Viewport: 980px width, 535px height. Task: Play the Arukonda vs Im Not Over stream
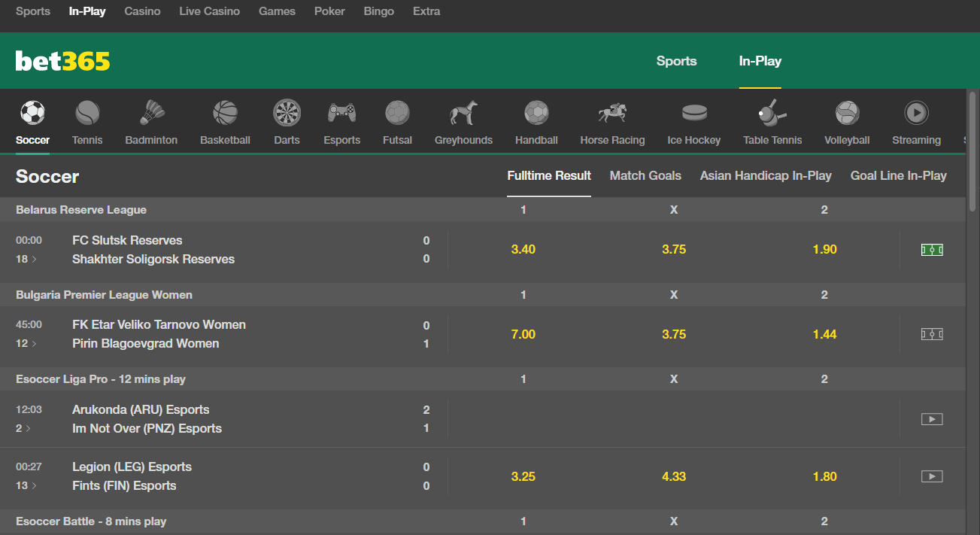[x=932, y=419]
